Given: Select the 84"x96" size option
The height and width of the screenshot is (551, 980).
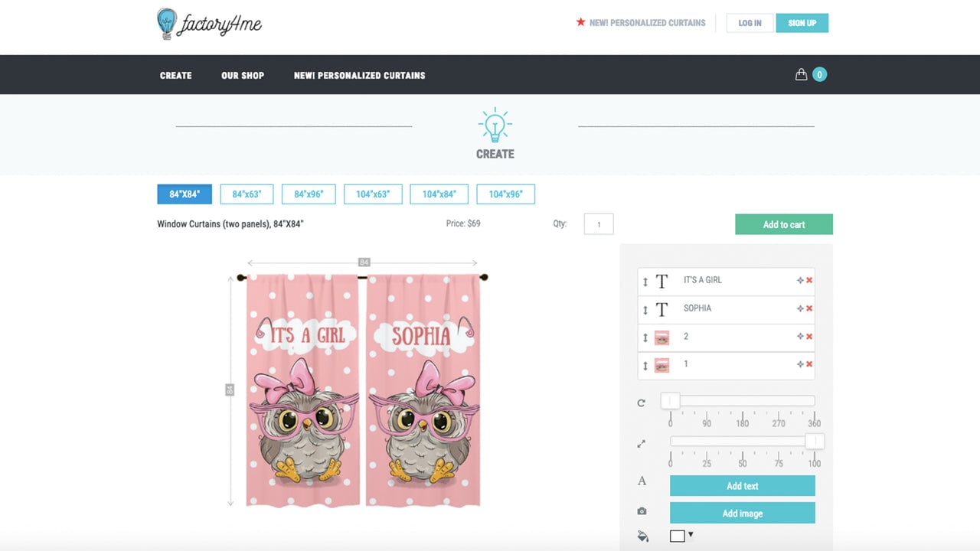Looking at the screenshot, I should [x=309, y=194].
